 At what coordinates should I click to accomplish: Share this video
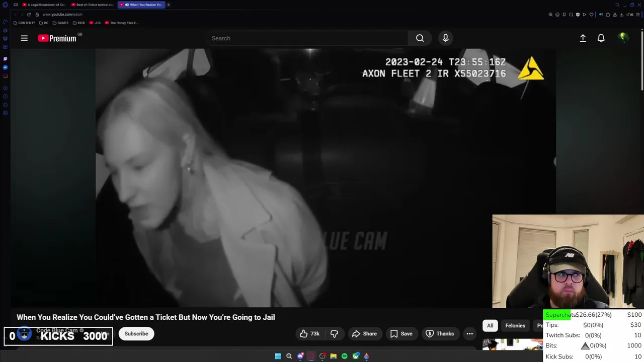point(364,334)
